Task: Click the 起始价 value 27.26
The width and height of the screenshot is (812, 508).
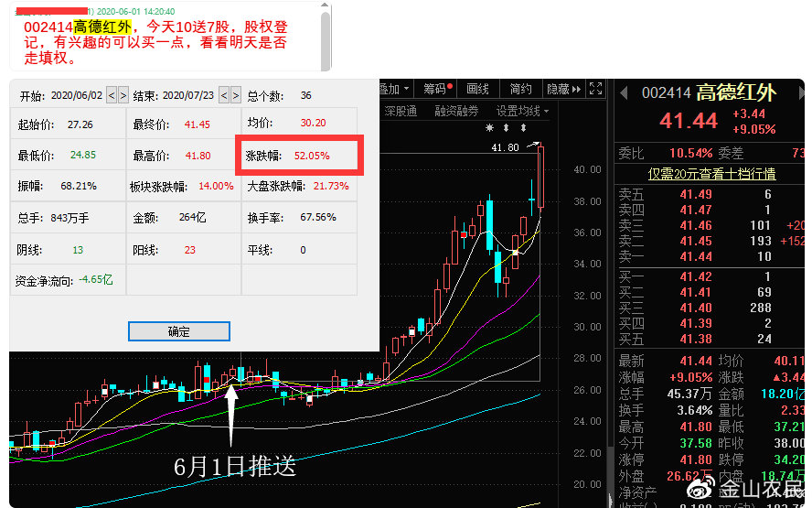Action: pos(80,124)
